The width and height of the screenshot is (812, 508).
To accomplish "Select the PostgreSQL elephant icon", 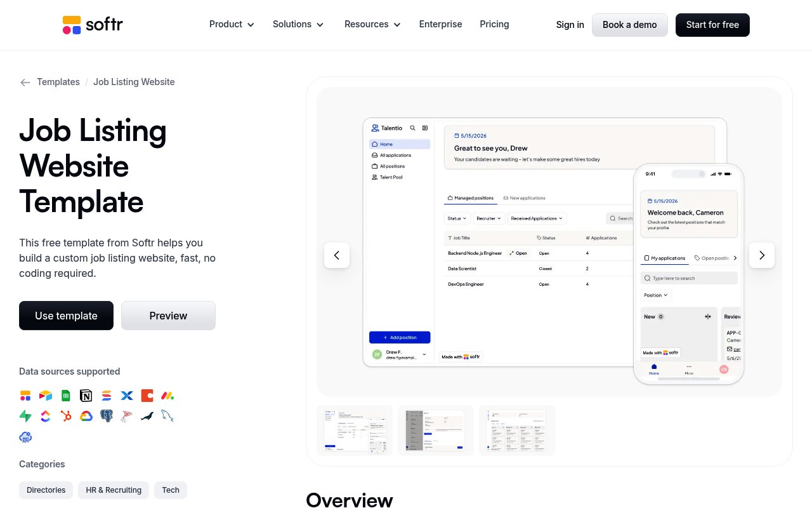I will (x=107, y=416).
